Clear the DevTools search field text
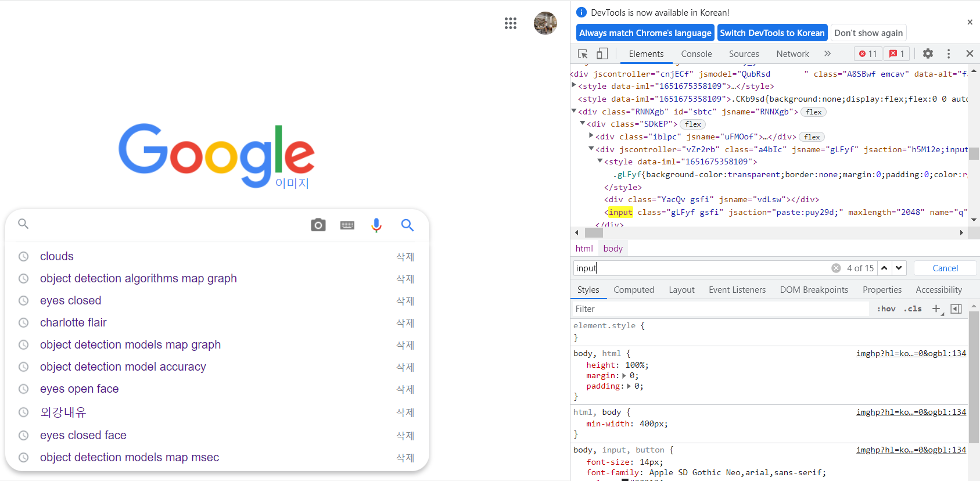This screenshot has width=980, height=481. (836, 268)
